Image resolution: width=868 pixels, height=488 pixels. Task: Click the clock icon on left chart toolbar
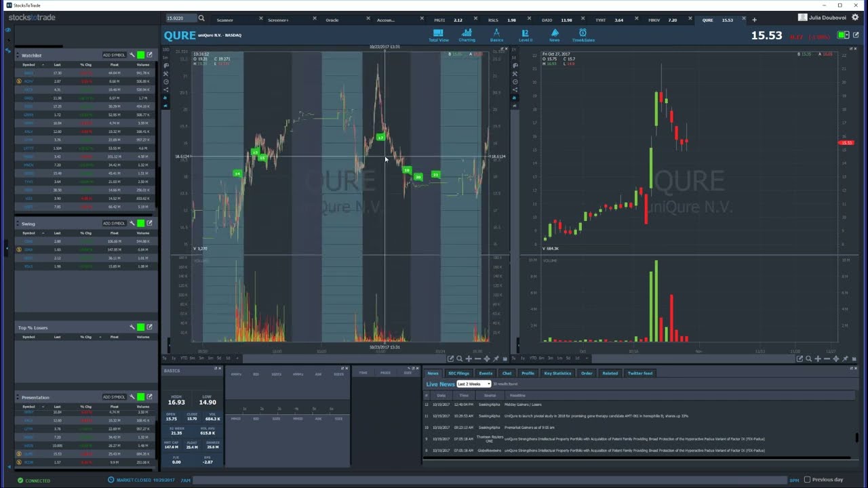click(x=166, y=81)
